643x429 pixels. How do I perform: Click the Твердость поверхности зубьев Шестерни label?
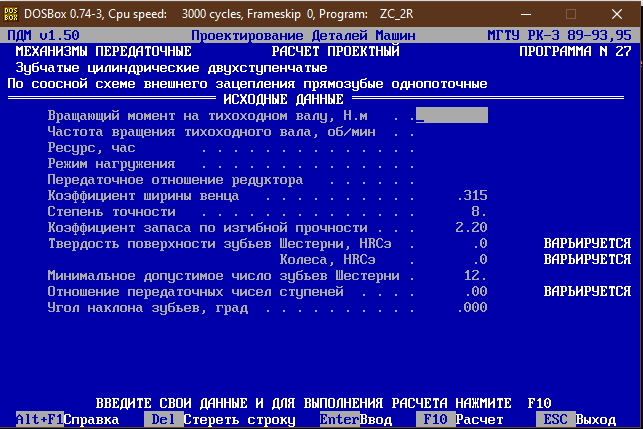(x=219, y=244)
